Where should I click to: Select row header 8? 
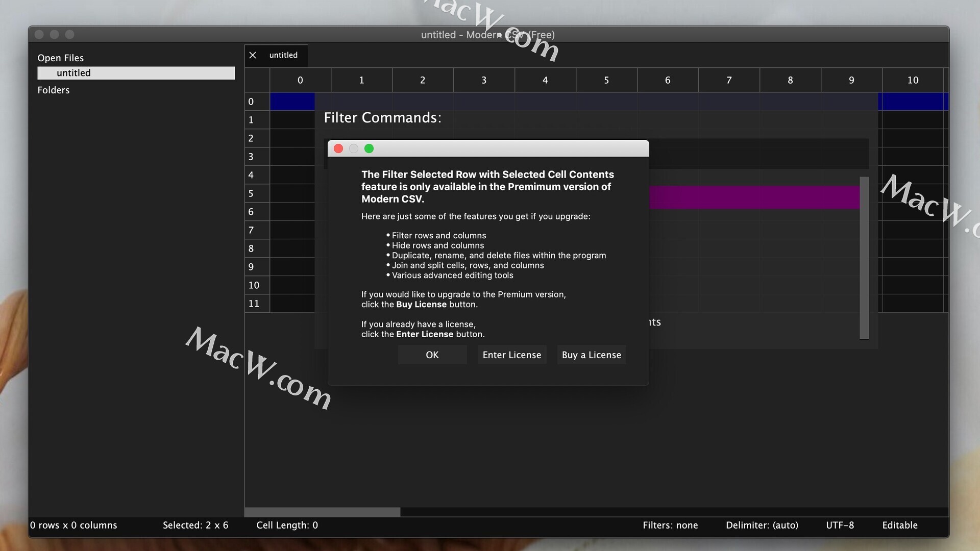click(257, 248)
